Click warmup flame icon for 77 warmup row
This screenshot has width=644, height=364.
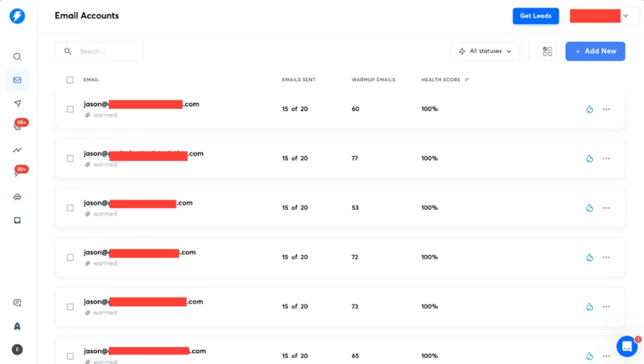(x=589, y=159)
